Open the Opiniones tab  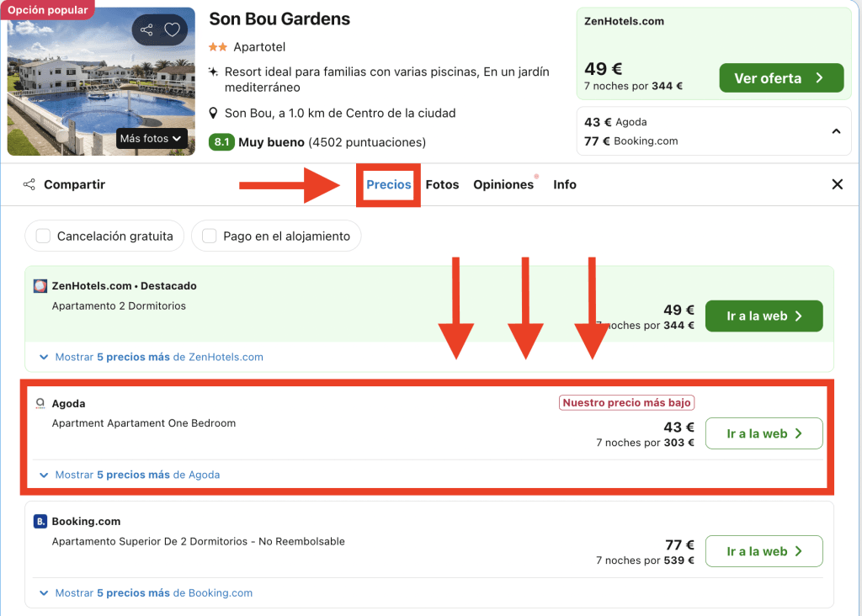(x=503, y=184)
